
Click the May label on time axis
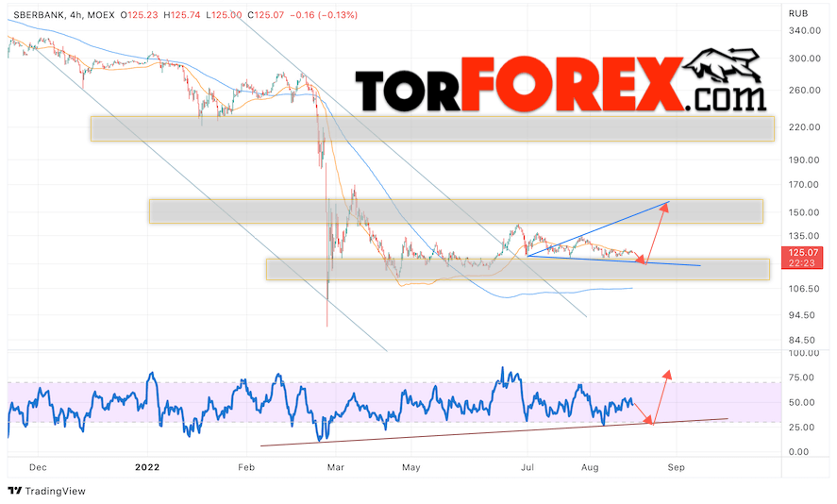(x=411, y=468)
